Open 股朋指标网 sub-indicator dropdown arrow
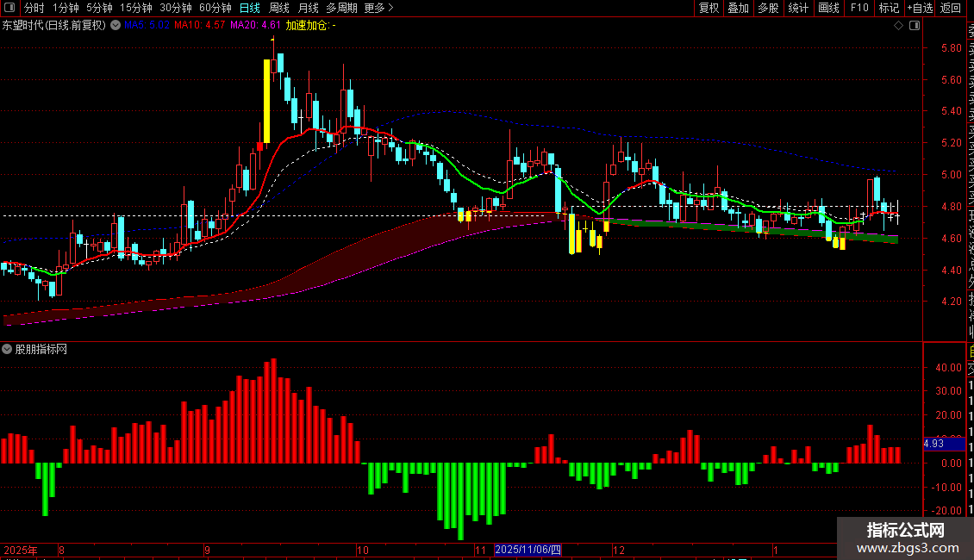 click(7, 350)
